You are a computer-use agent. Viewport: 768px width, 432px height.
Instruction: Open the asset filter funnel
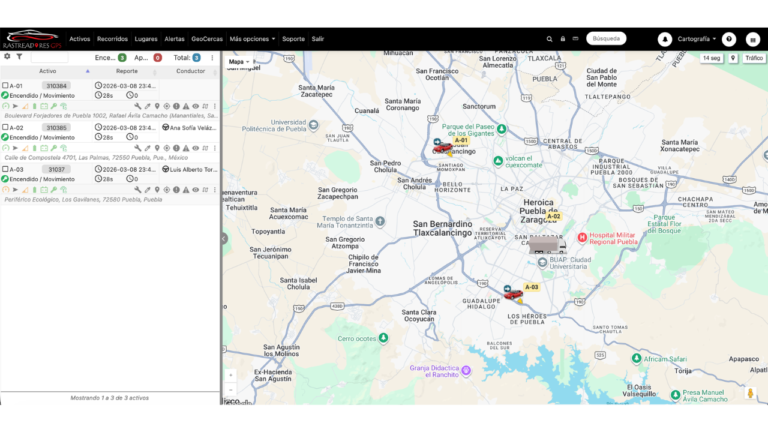click(19, 57)
